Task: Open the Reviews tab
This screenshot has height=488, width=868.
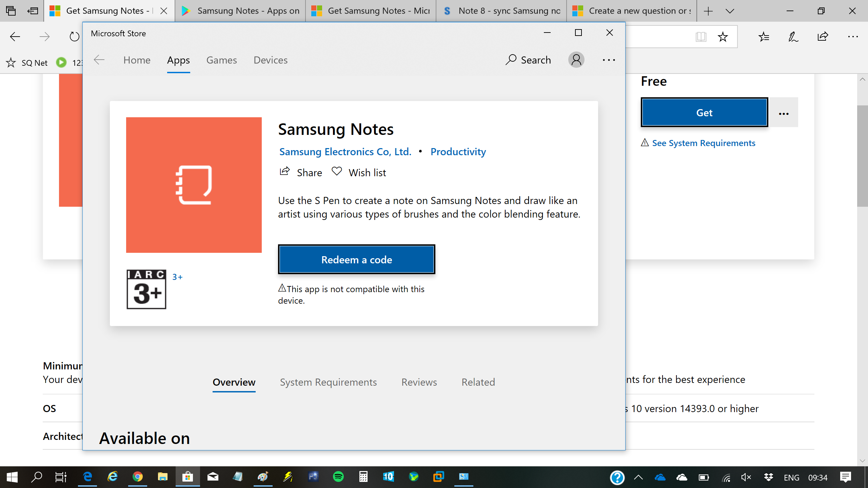Action: (418, 381)
